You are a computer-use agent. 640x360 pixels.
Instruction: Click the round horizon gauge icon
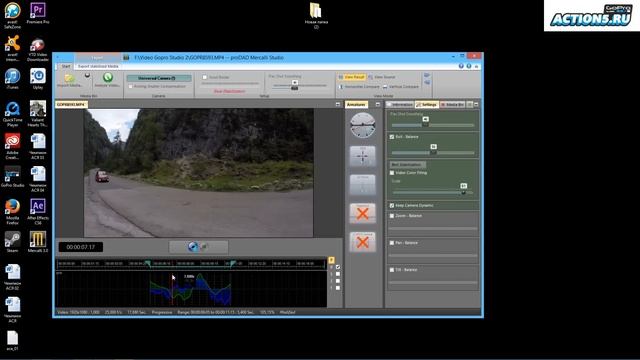pyautogui.click(x=362, y=125)
